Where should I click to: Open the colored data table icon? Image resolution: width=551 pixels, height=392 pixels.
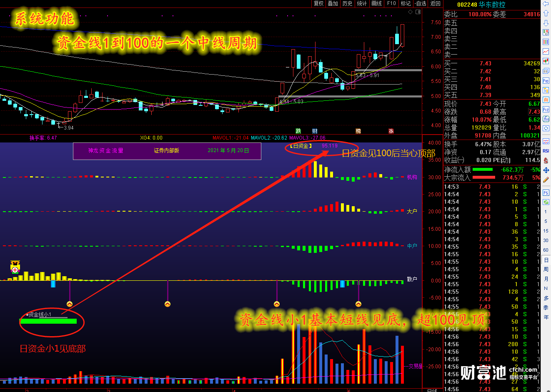[546, 42]
